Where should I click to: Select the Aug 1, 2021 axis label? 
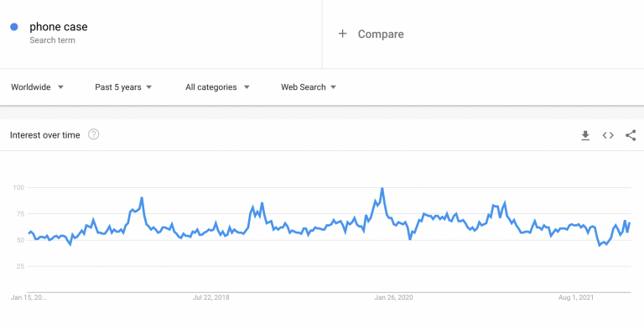(x=576, y=297)
